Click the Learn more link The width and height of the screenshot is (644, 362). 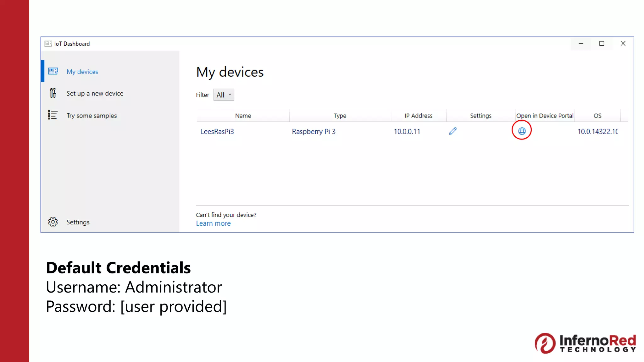(x=213, y=223)
